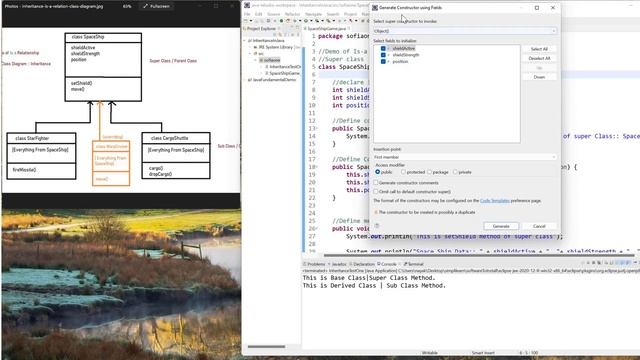Open the Refactor menu in Eclipse
The width and height of the screenshot is (640, 360).
click(x=292, y=14)
